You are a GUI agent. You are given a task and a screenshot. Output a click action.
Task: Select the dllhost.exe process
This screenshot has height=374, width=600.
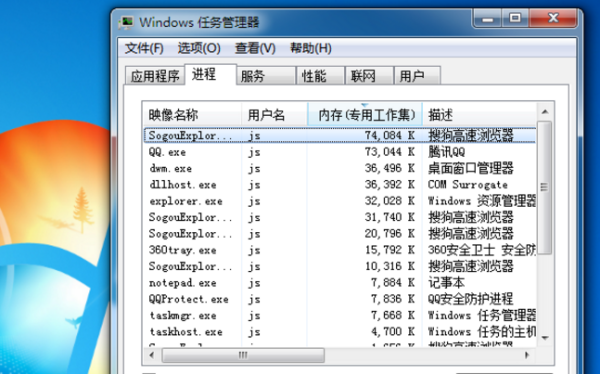[340, 185]
